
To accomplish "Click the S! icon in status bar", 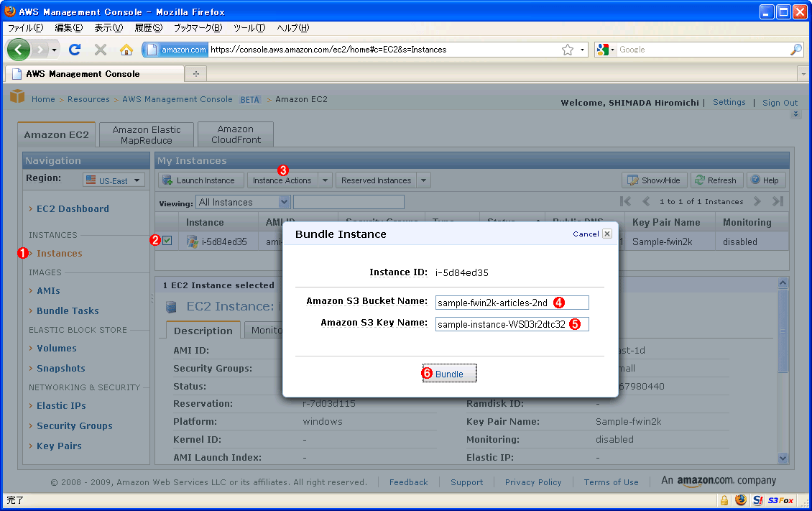I will (x=757, y=500).
